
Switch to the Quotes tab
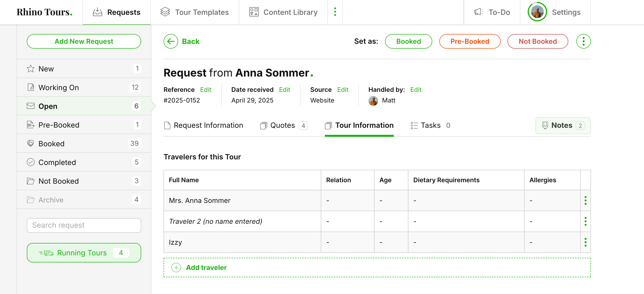[283, 125]
